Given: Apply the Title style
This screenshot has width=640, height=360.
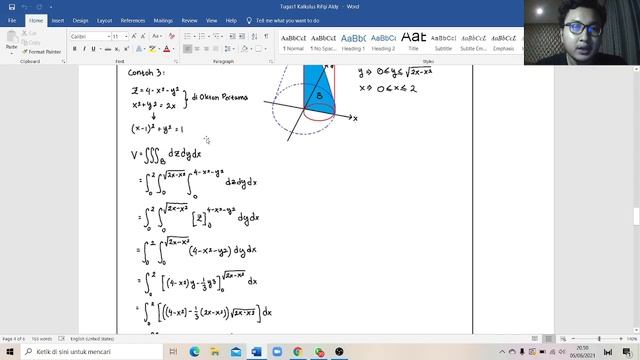Looking at the screenshot, I should coord(413,42).
